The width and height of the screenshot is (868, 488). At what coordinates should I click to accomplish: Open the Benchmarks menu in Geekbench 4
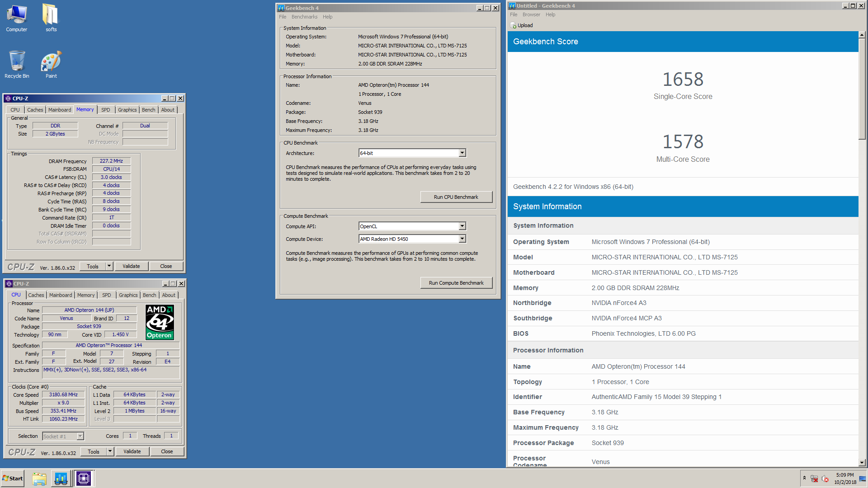coord(304,17)
